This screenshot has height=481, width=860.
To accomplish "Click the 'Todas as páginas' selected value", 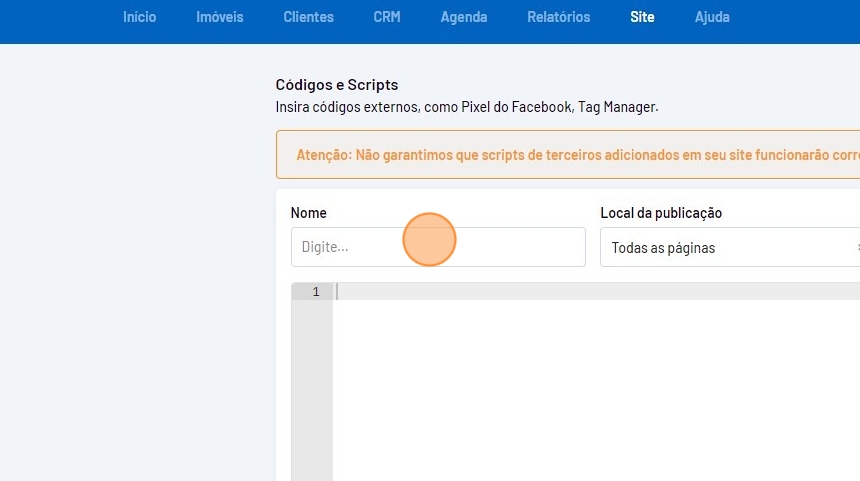I will click(x=663, y=248).
